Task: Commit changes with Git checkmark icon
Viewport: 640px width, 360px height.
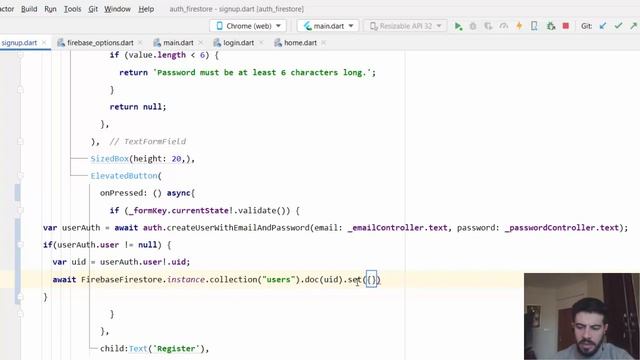Action: point(618,26)
